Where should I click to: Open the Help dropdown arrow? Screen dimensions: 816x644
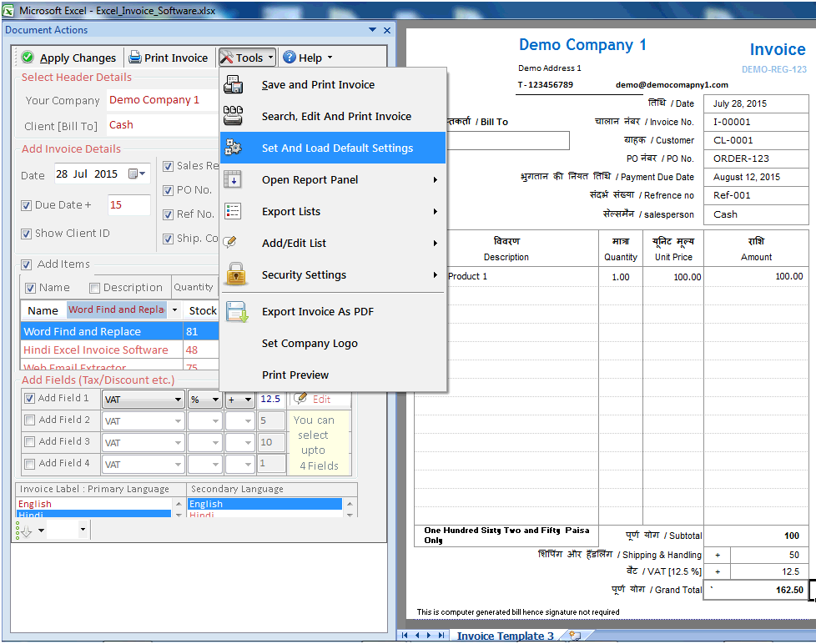coord(330,58)
